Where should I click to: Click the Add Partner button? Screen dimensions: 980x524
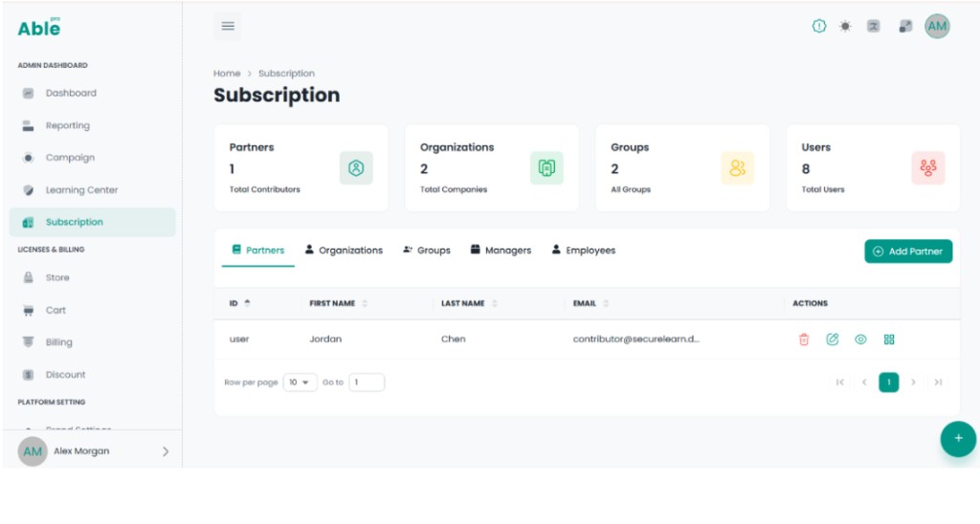click(908, 251)
